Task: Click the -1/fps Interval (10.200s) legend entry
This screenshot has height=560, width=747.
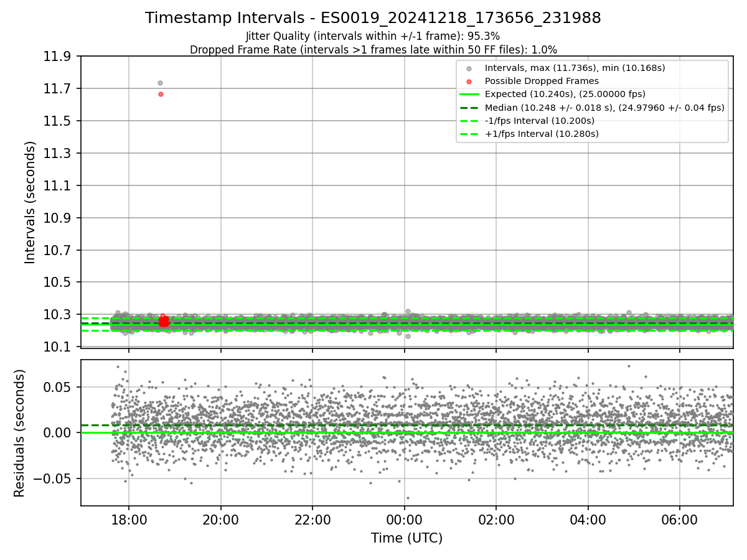Action: pos(539,120)
